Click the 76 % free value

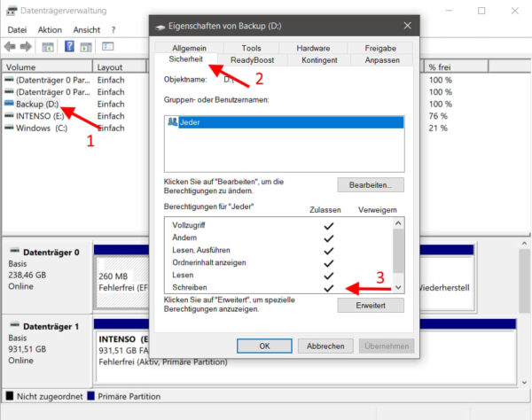click(x=438, y=116)
